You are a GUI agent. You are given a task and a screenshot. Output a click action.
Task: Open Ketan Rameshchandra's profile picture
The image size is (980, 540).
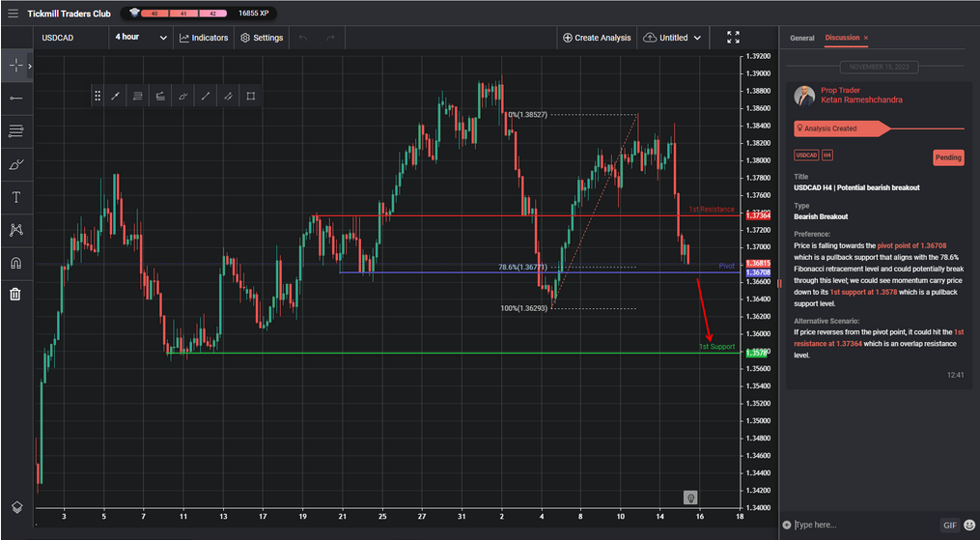pyautogui.click(x=803, y=96)
